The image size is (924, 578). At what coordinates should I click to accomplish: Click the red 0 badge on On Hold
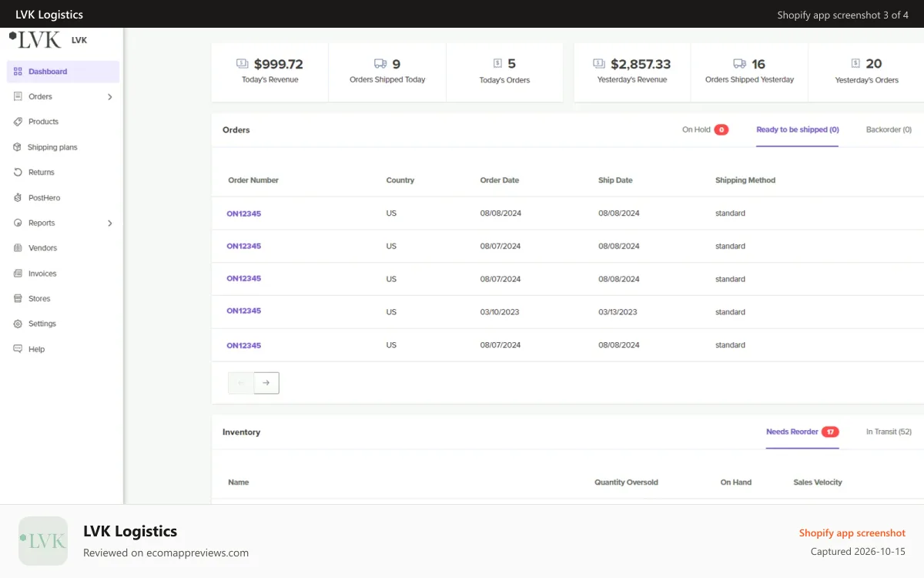point(721,129)
